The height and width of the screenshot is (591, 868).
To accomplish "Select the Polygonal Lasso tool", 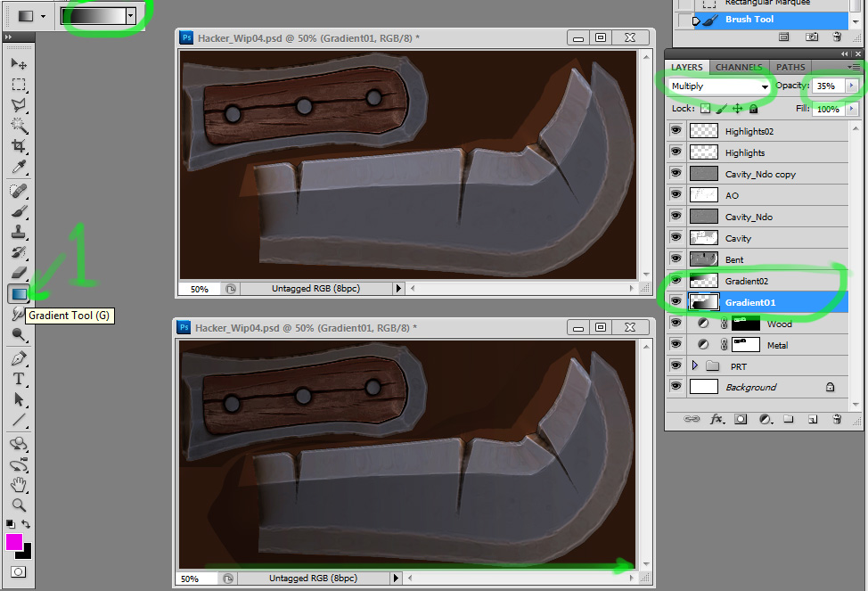I will 19,104.
